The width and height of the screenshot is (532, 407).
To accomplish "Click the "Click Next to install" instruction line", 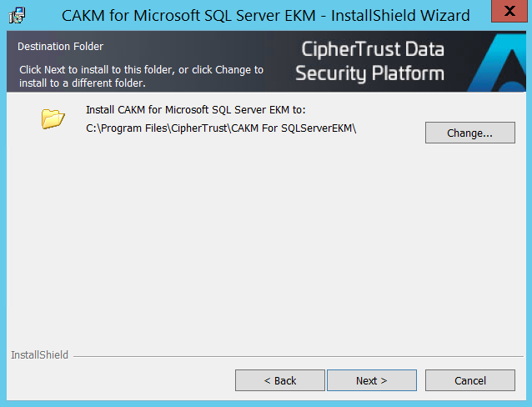I will [141, 70].
